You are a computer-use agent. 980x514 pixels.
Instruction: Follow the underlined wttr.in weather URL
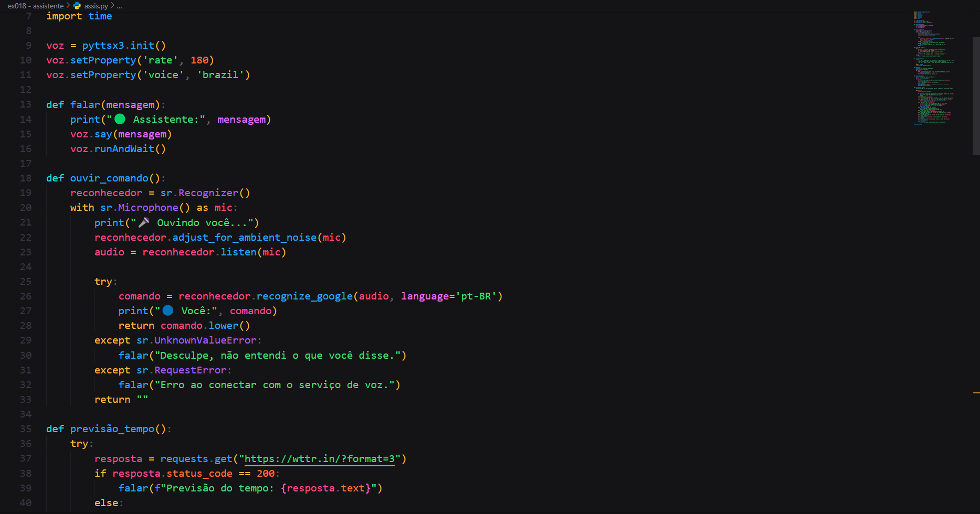[319, 458]
